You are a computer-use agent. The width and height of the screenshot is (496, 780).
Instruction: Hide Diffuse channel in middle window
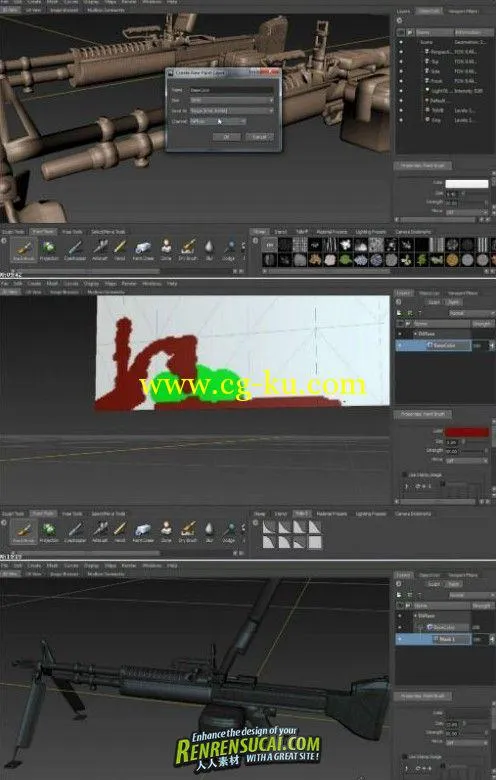[399, 334]
